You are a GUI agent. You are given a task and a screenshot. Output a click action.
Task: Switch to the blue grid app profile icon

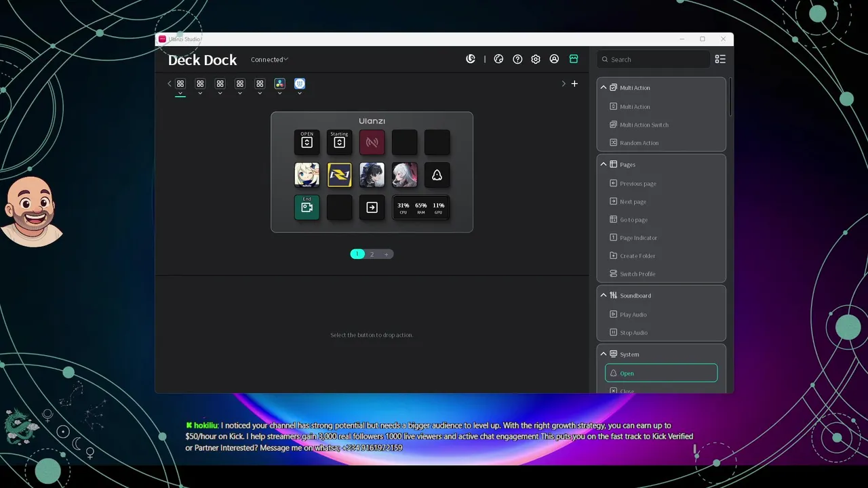[x=300, y=83]
